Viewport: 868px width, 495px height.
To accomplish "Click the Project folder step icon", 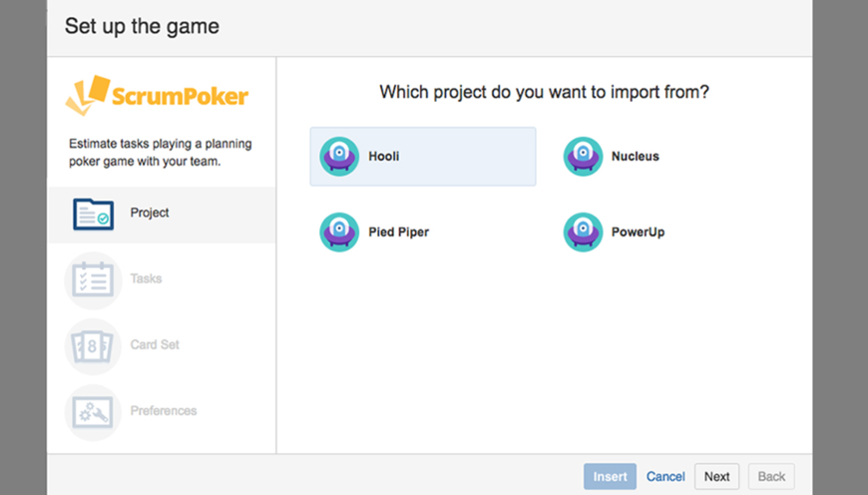I will click(93, 214).
